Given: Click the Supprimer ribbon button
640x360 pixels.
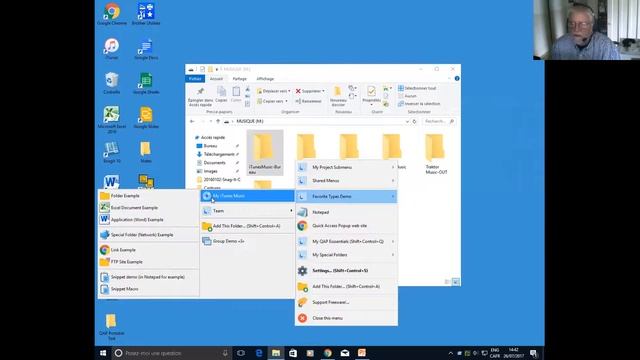Looking at the screenshot, I should click(310, 91).
